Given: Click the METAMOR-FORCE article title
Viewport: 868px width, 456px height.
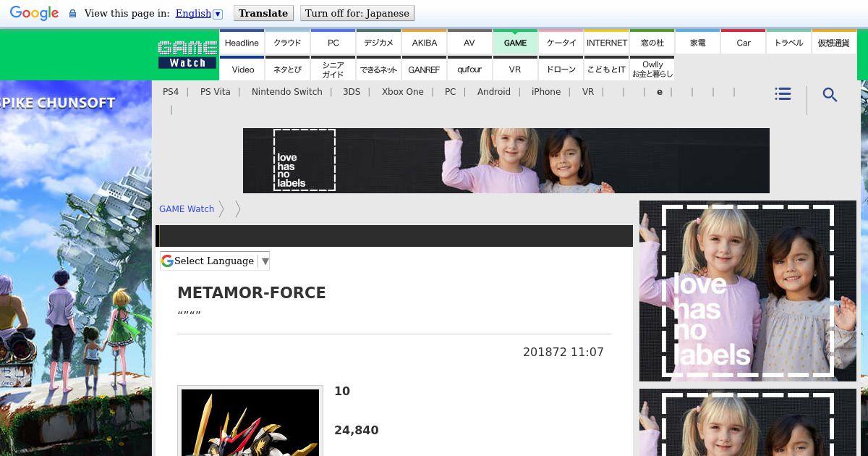Looking at the screenshot, I should click(x=252, y=292).
